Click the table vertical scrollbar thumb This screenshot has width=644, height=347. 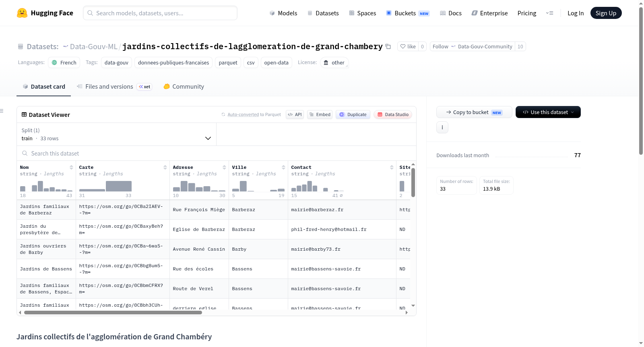click(413, 182)
